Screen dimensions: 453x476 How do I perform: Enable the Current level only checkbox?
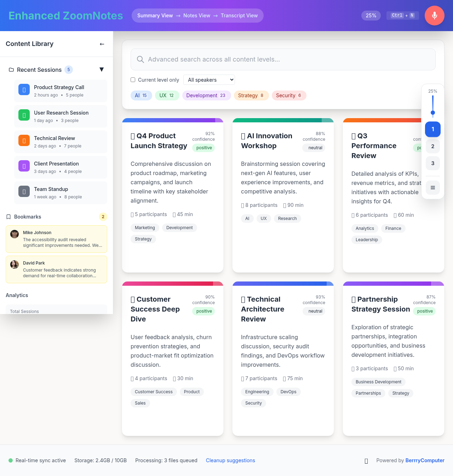(x=133, y=80)
